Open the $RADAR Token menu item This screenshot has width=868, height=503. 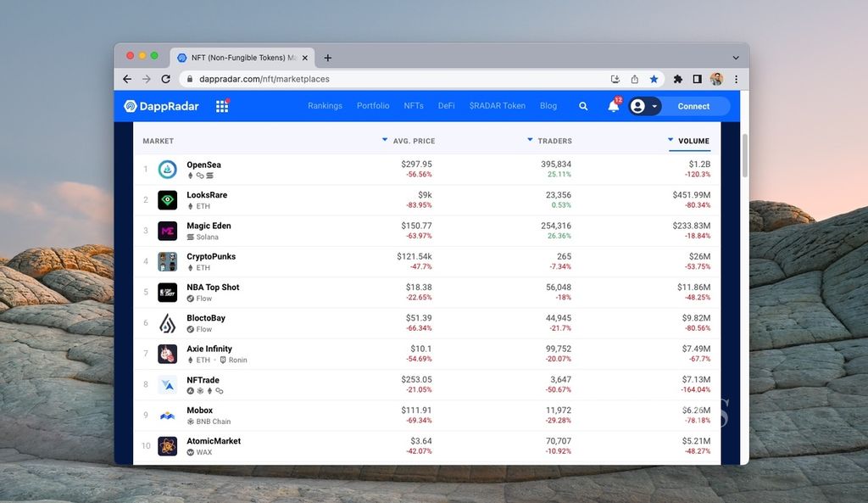[x=497, y=106]
